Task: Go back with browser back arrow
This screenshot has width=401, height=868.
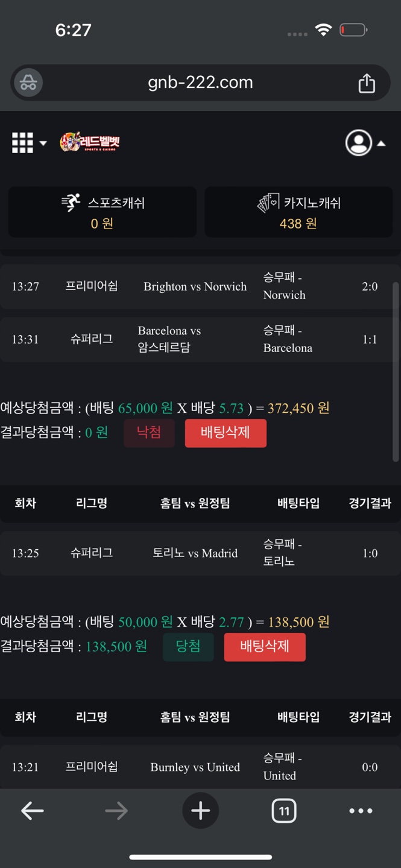Action: (x=33, y=811)
